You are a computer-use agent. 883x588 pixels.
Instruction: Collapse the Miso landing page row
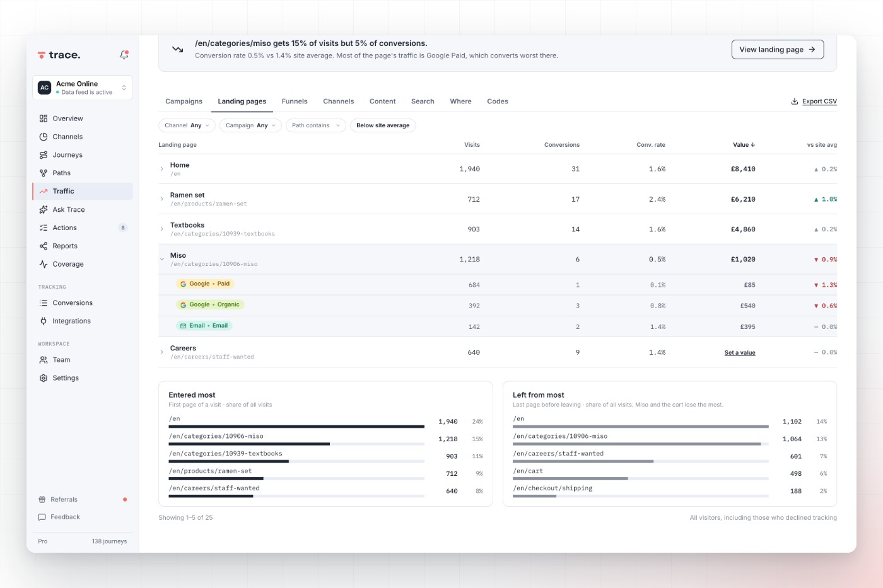(162, 259)
